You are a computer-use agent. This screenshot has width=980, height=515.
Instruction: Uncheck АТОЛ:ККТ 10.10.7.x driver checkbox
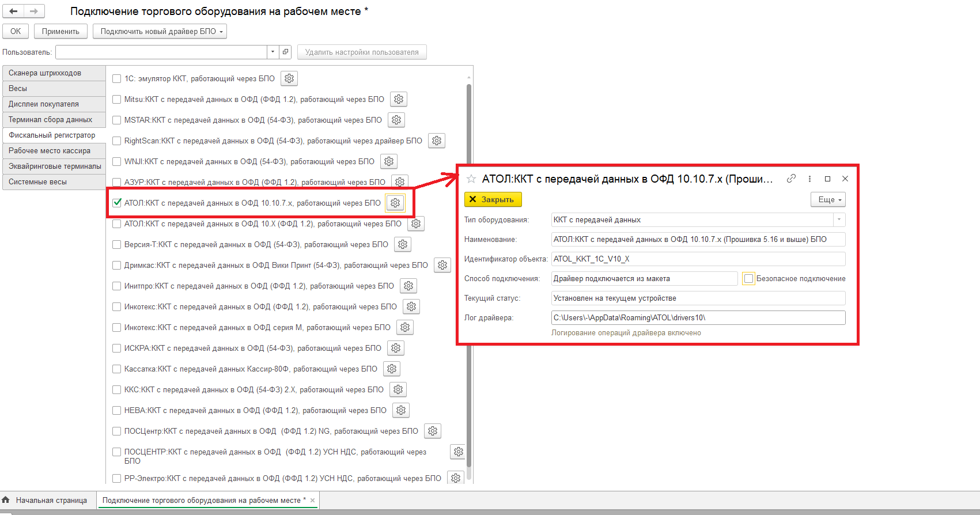coord(117,203)
